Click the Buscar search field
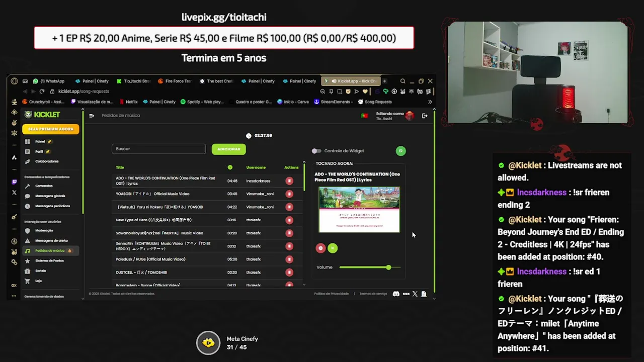644x362 pixels. pyautogui.click(x=159, y=149)
